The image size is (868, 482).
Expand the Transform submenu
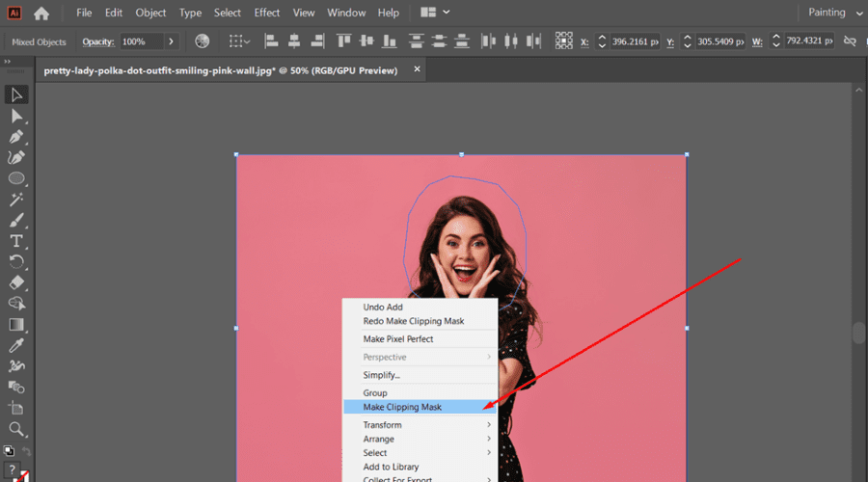420,425
